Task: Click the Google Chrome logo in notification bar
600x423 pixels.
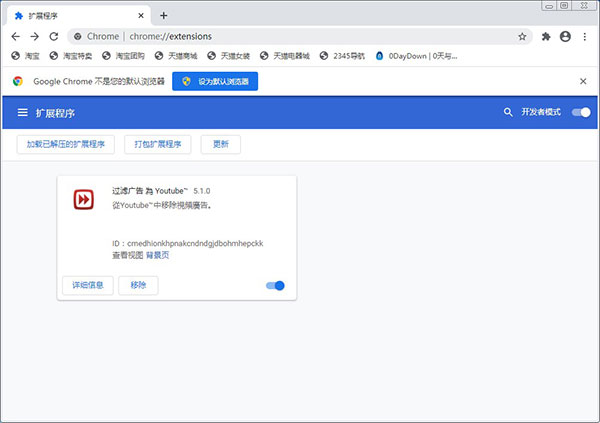Action: coord(18,81)
